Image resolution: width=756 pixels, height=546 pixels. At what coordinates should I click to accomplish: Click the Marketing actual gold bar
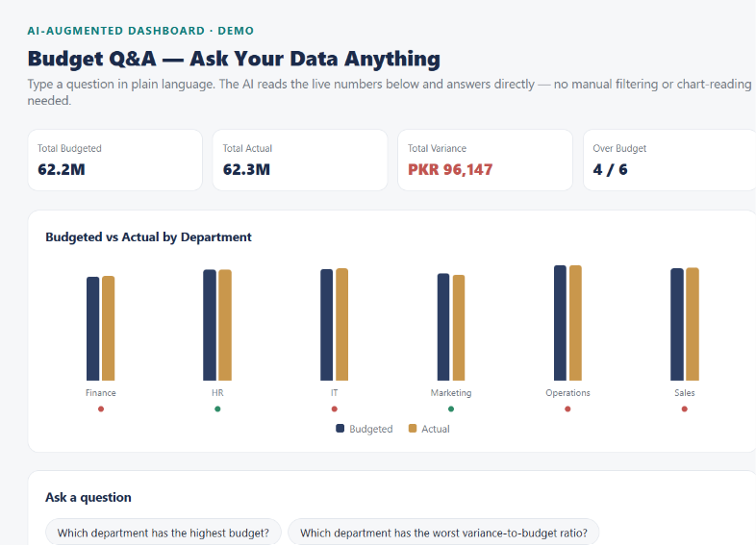click(x=459, y=328)
